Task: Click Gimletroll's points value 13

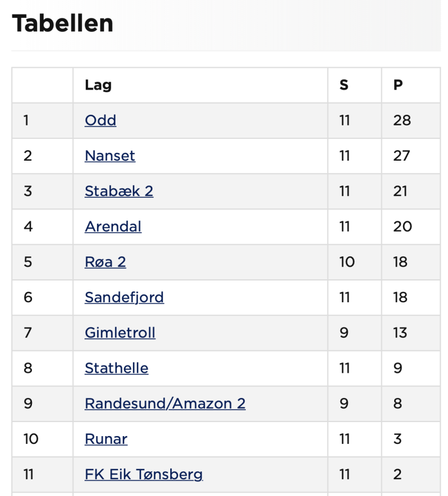Action: tap(400, 333)
